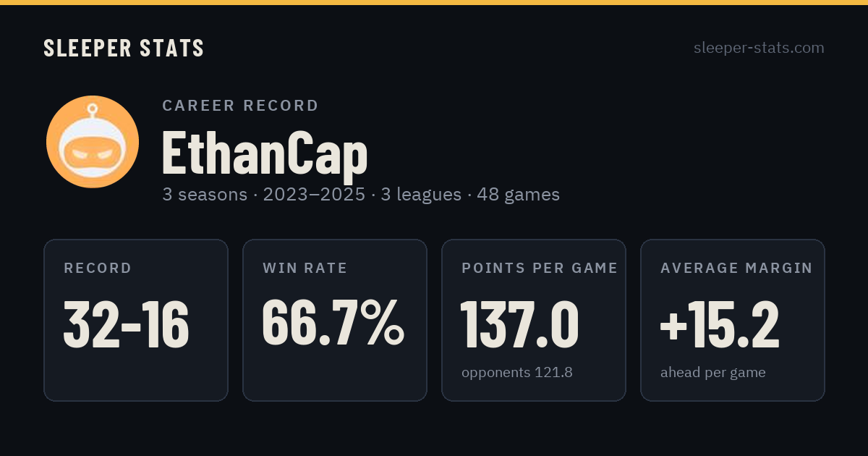The image size is (868, 456).
Task: Click the opponents 121.8 subtext
Action: click(x=517, y=373)
